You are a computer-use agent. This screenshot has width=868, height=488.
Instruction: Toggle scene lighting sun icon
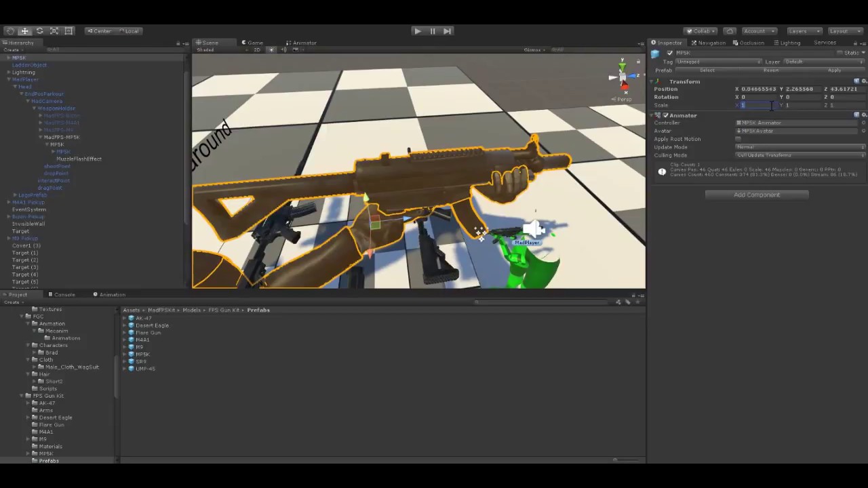click(x=271, y=49)
